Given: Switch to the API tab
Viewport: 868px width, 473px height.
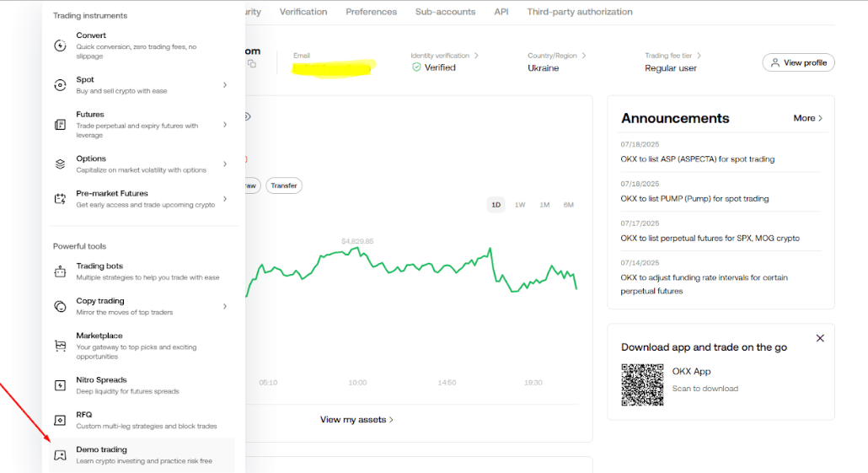Looking at the screenshot, I should 501,12.
